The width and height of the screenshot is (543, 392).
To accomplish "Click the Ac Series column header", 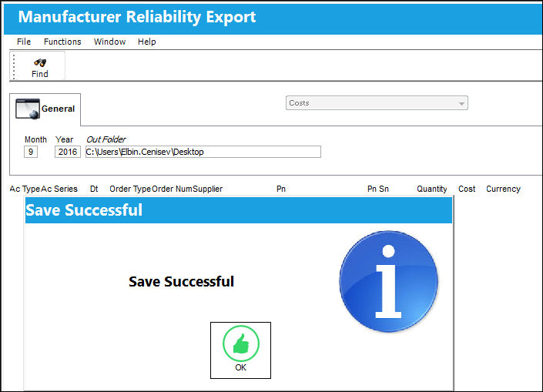I will pos(59,189).
